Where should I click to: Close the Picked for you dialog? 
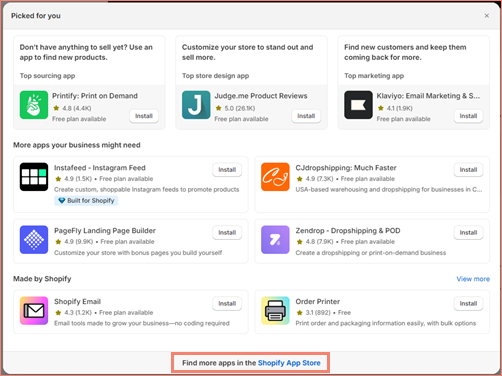pyautogui.click(x=487, y=16)
